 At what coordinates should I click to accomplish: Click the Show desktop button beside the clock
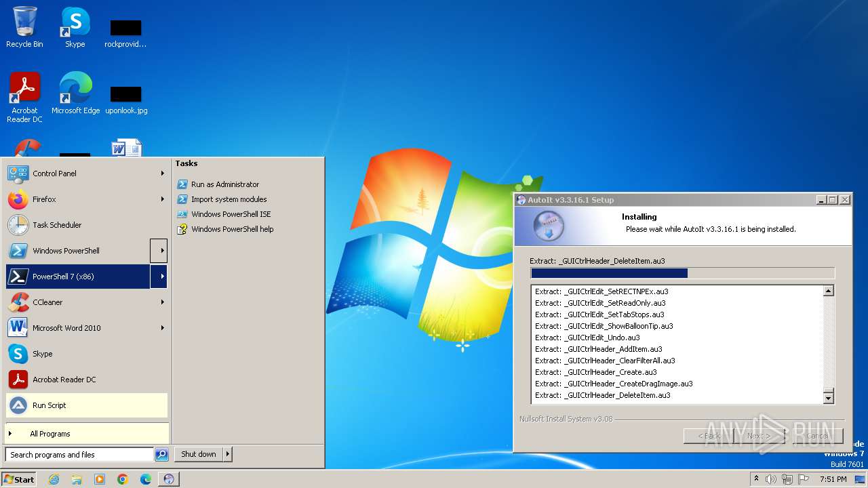[861, 479]
